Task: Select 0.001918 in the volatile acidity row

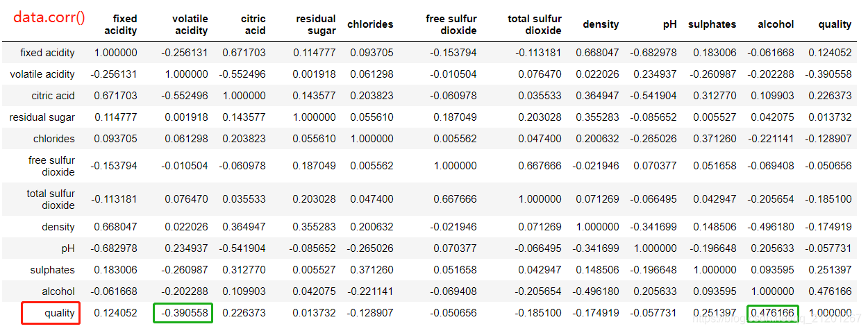Action: (315, 74)
